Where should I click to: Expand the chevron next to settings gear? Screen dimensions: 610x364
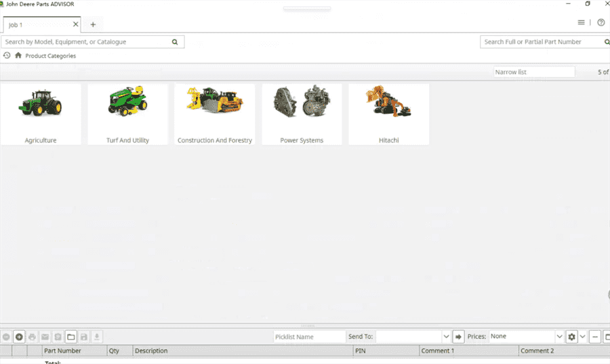click(583, 336)
